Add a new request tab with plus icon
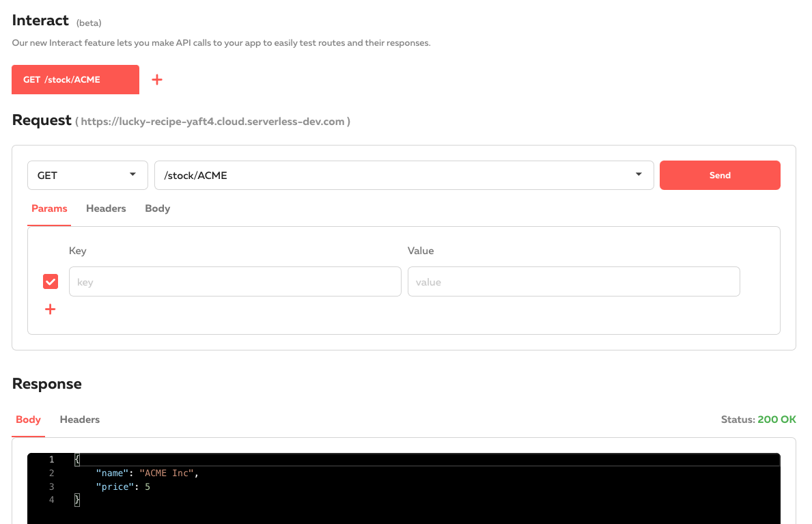 coord(157,80)
